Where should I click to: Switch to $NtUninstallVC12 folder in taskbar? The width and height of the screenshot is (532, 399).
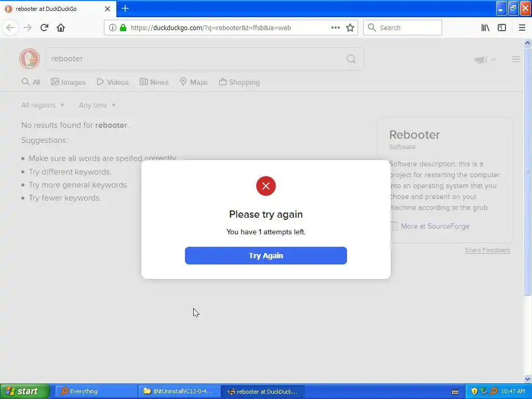pos(179,391)
